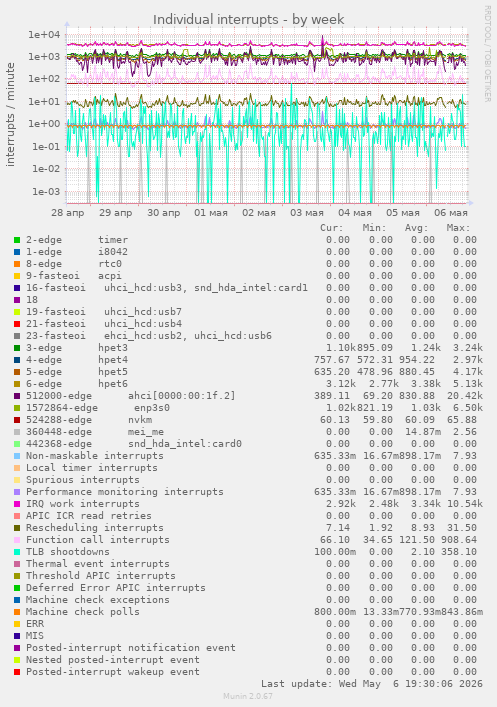This screenshot has height=707, width=497.
Task: Click the 01 мая date on x-axis
Action: click(x=211, y=213)
